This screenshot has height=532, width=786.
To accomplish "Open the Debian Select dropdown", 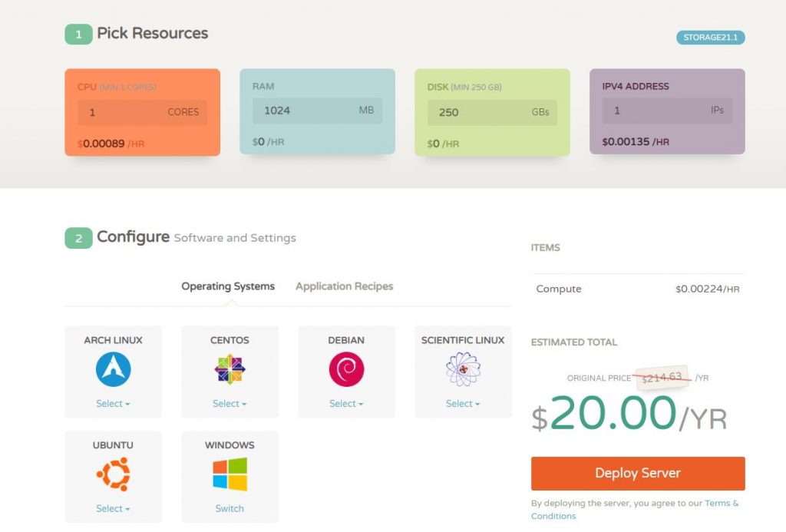I will [x=346, y=404].
